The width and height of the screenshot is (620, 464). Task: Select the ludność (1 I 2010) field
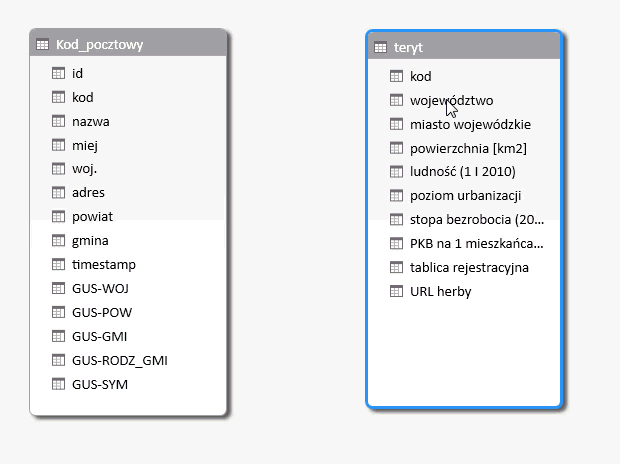[462, 172]
